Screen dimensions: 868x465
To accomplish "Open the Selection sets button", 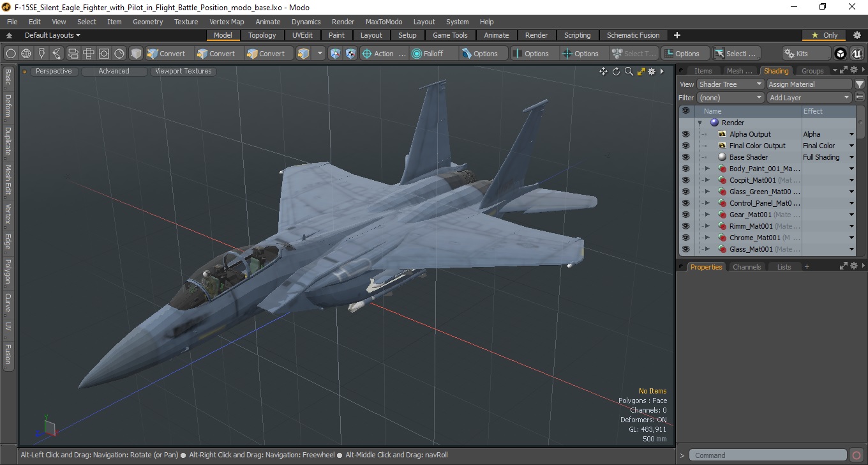I will 737,54.
